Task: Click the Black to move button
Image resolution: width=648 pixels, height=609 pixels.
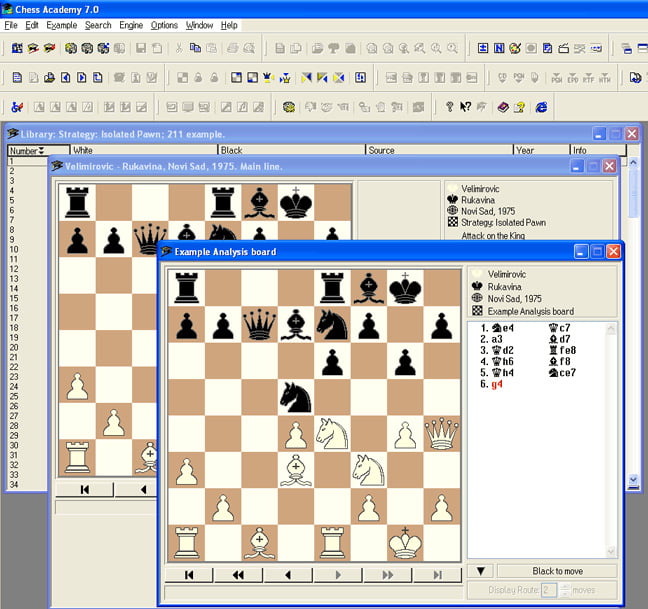Action: [x=557, y=571]
